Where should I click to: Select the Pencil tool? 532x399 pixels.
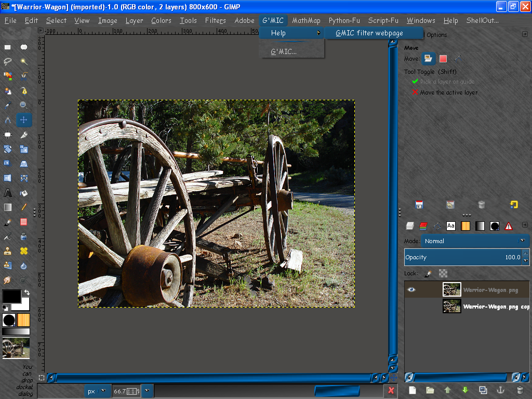click(x=24, y=207)
